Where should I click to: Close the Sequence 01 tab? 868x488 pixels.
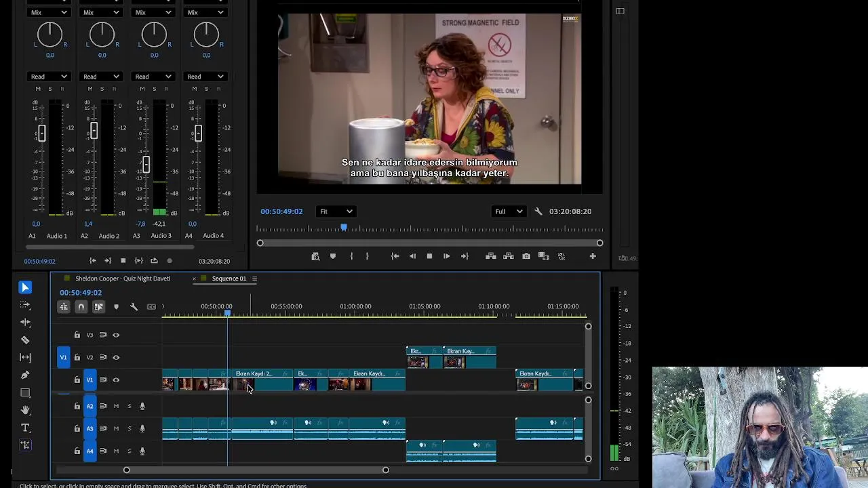pyautogui.click(x=194, y=279)
